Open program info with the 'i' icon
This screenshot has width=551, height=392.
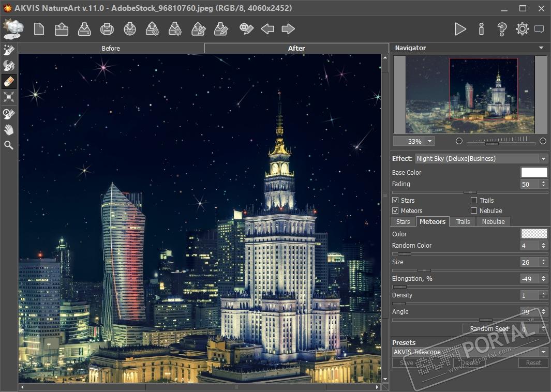[481, 29]
